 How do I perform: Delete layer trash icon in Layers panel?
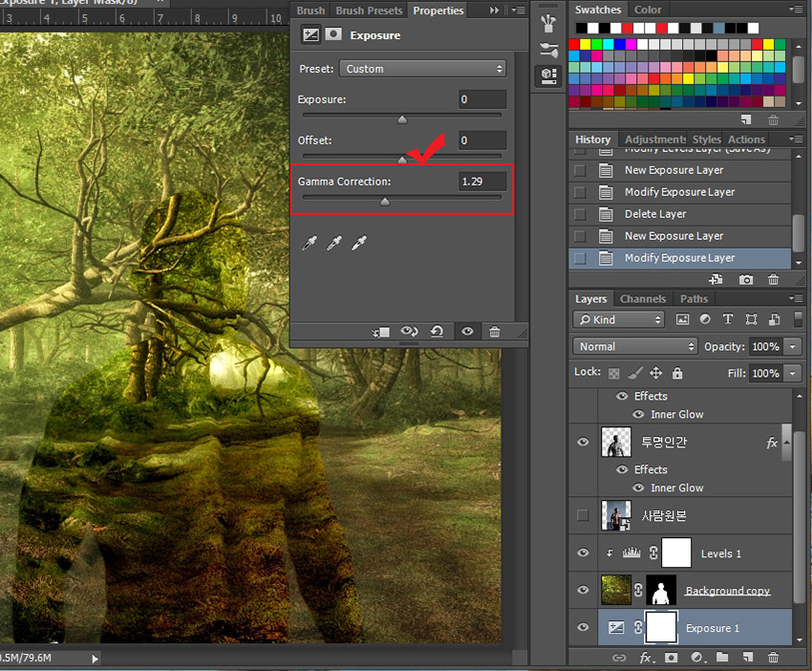click(773, 657)
